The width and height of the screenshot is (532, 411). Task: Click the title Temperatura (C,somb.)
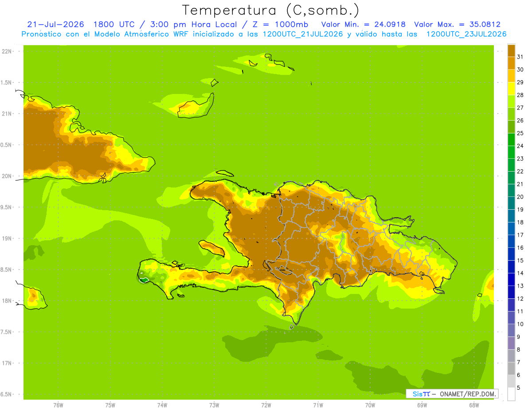click(270, 10)
